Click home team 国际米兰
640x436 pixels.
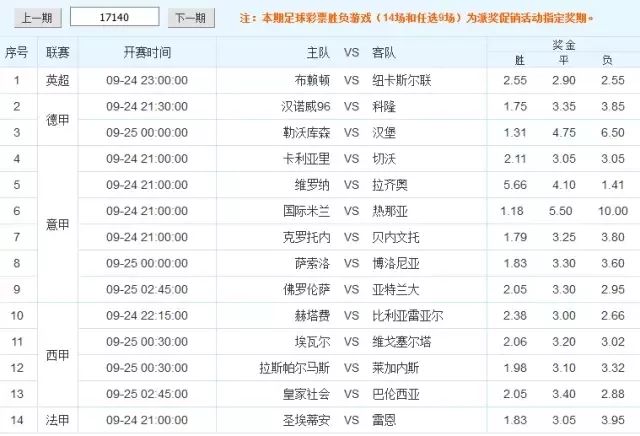pos(307,211)
